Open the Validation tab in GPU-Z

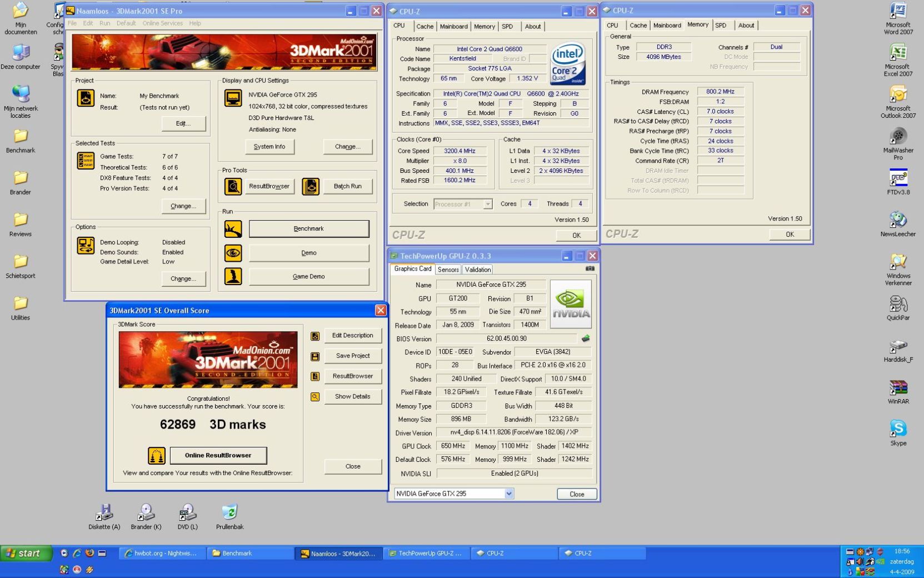point(478,270)
